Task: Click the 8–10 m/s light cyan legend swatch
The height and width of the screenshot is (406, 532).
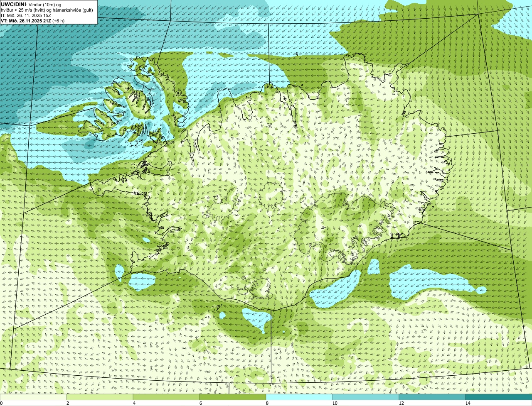Action: click(x=299, y=397)
